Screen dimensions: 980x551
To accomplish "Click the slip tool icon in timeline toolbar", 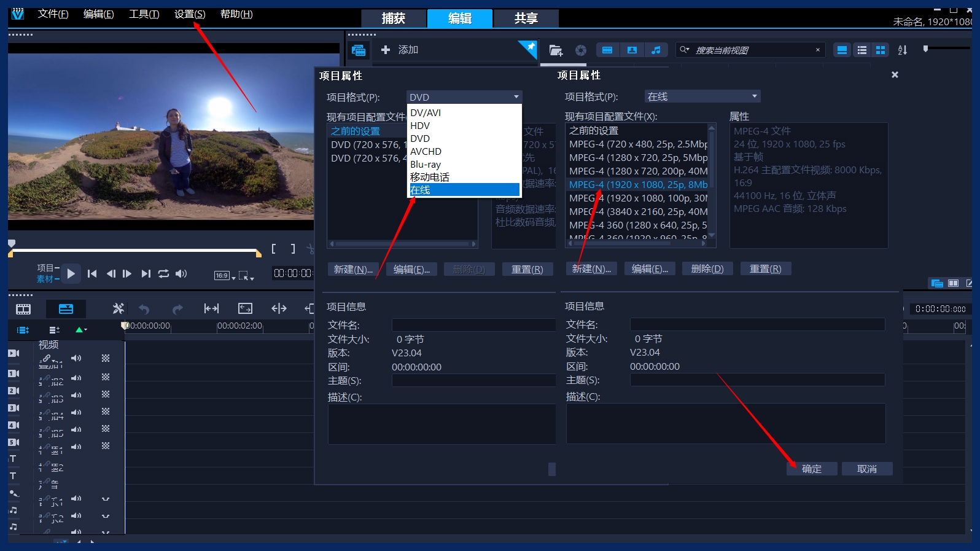I will click(x=211, y=308).
